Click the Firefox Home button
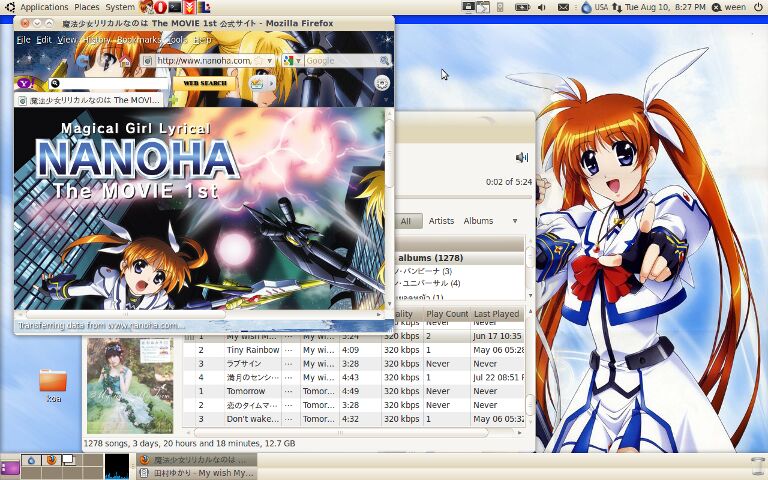This screenshot has height=480, width=768. [x=125, y=61]
